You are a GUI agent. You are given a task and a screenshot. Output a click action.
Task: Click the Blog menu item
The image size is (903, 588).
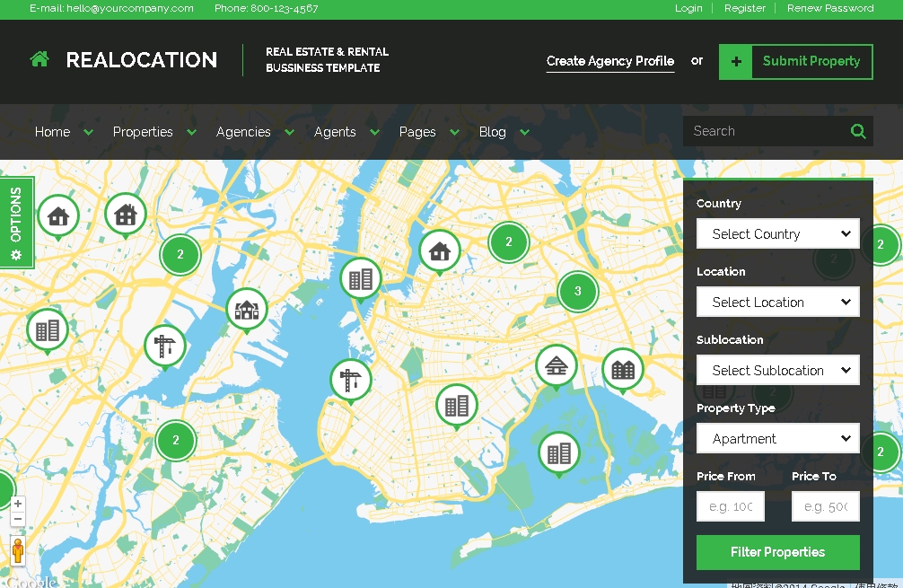click(492, 132)
